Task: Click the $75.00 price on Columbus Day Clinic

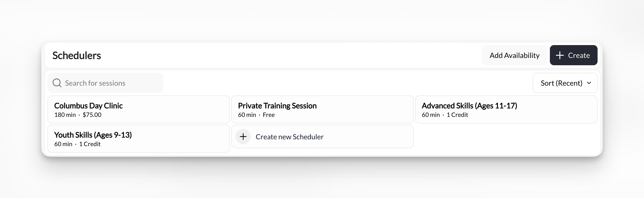Action: pyautogui.click(x=92, y=115)
